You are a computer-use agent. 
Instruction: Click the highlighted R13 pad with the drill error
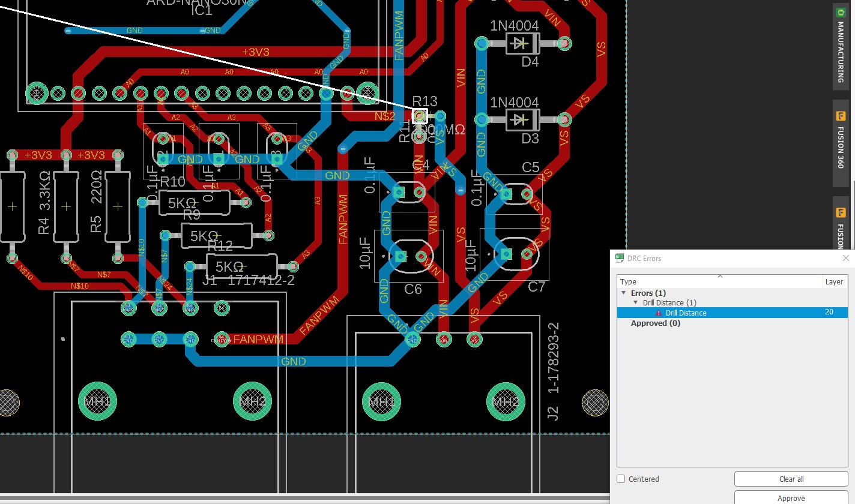(420, 115)
